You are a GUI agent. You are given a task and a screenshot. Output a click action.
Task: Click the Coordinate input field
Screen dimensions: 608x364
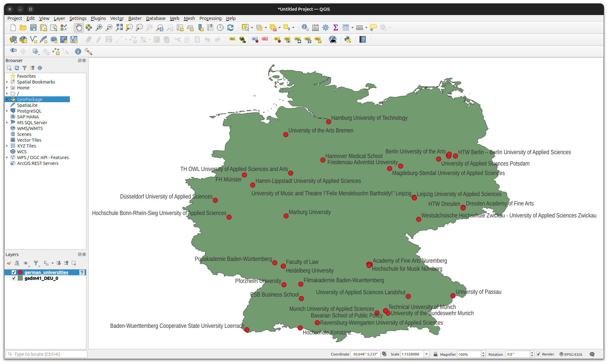coord(365,354)
